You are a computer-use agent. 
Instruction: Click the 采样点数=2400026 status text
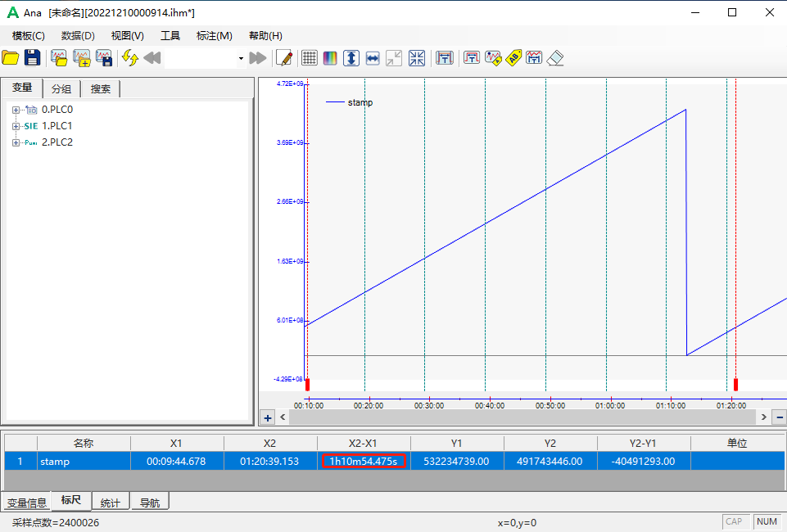(x=56, y=522)
